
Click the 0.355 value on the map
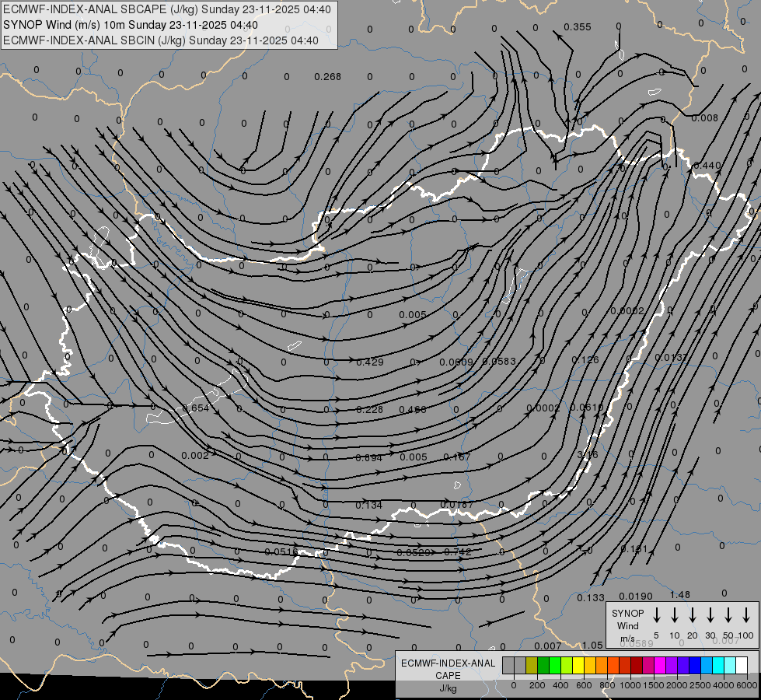click(x=578, y=27)
